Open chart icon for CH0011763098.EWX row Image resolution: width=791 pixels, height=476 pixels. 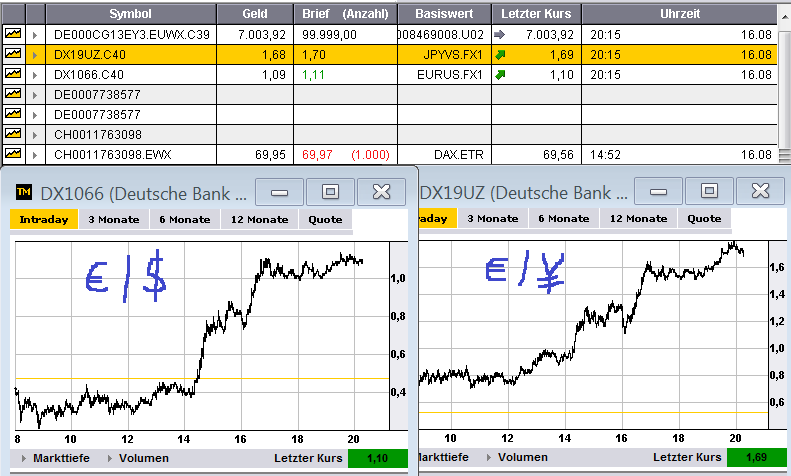coord(13,153)
